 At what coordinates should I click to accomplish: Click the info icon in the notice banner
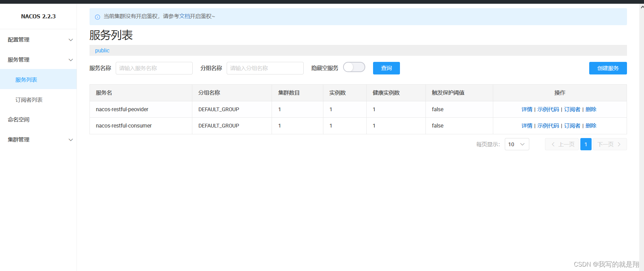click(97, 17)
